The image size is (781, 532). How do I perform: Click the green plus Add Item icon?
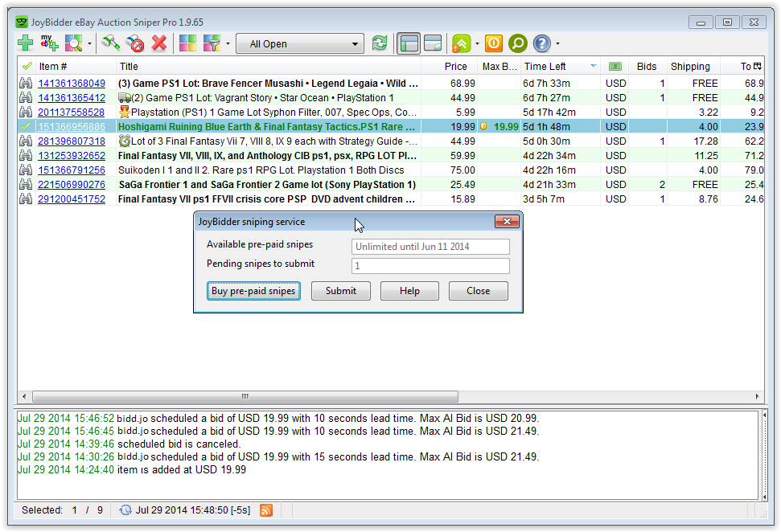tap(26, 43)
